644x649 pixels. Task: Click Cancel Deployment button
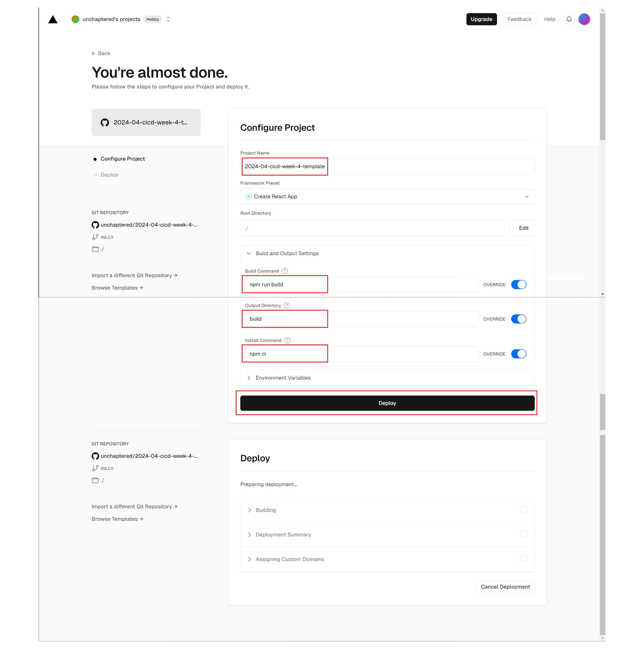505,587
